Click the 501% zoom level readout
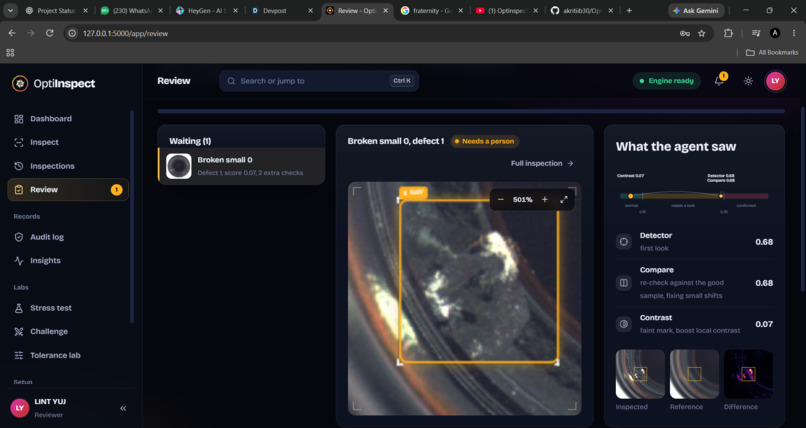Image resolution: width=806 pixels, height=428 pixels. click(x=522, y=199)
